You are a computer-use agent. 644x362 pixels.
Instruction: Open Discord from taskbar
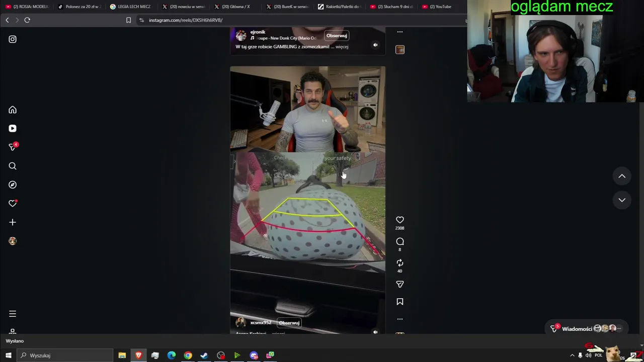click(254, 355)
